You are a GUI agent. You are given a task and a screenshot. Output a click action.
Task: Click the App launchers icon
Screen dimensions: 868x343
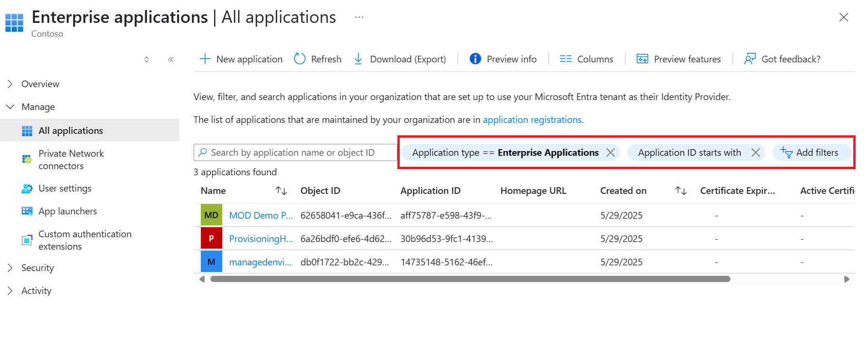pos(27,211)
